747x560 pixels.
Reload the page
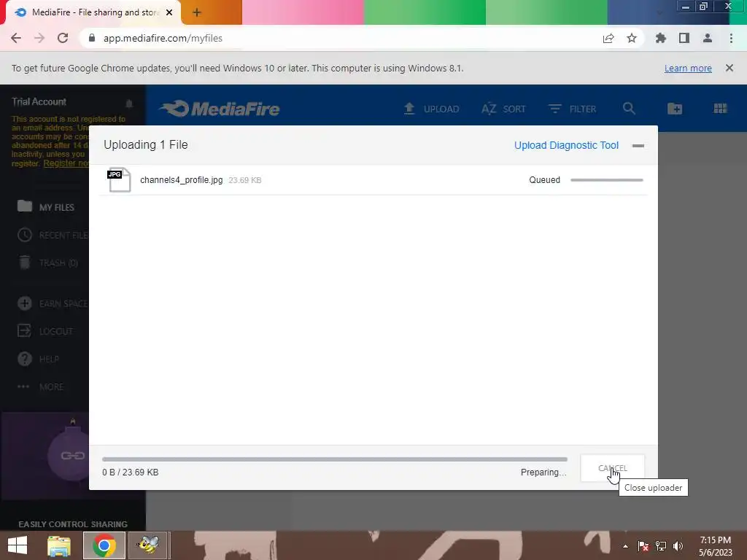(63, 38)
